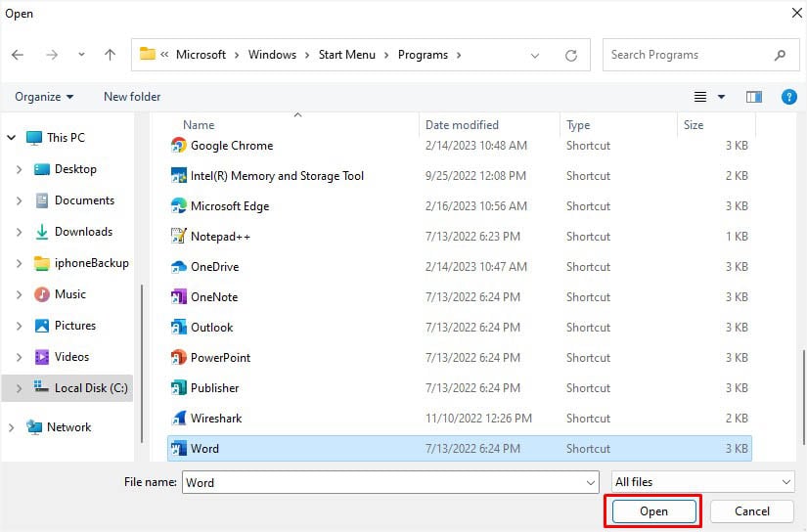807x532 pixels.
Task: Click the Cancel button
Action: click(752, 511)
